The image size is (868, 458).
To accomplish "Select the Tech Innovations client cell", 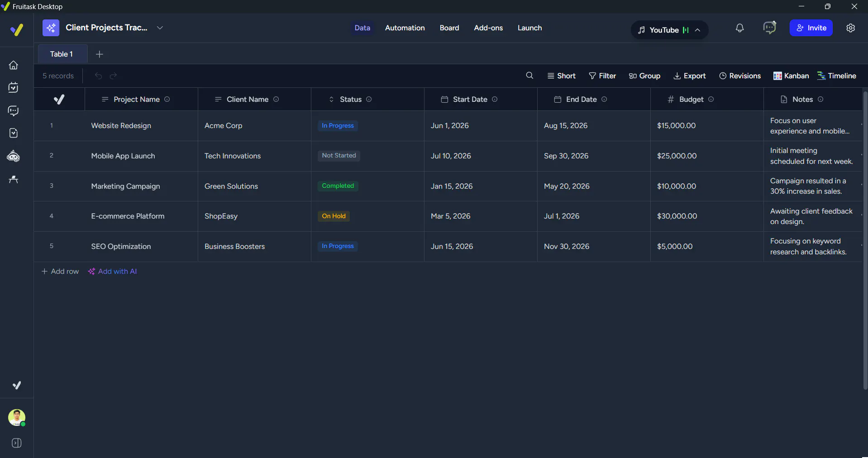I will (x=254, y=156).
